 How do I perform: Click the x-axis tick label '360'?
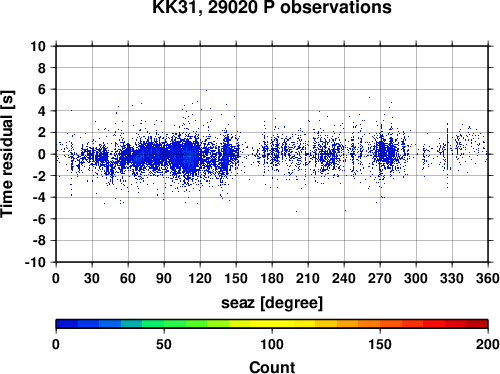pyautogui.click(x=488, y=278)
